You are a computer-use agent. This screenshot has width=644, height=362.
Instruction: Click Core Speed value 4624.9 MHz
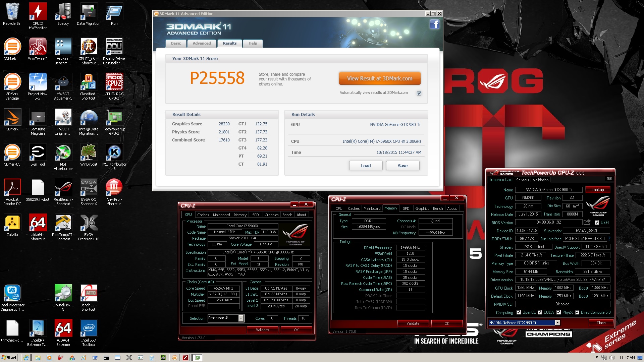[x=223, y=288]
